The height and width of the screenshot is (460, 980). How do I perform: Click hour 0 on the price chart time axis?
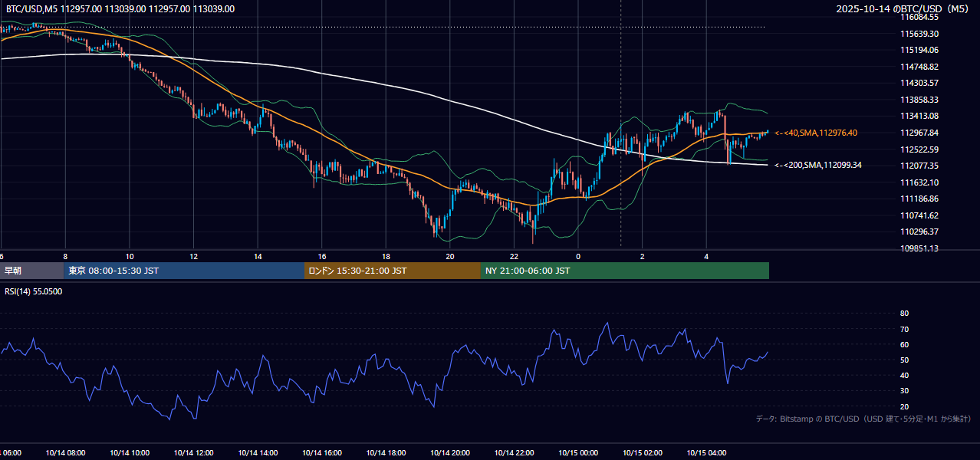click(x=578, y=256)
